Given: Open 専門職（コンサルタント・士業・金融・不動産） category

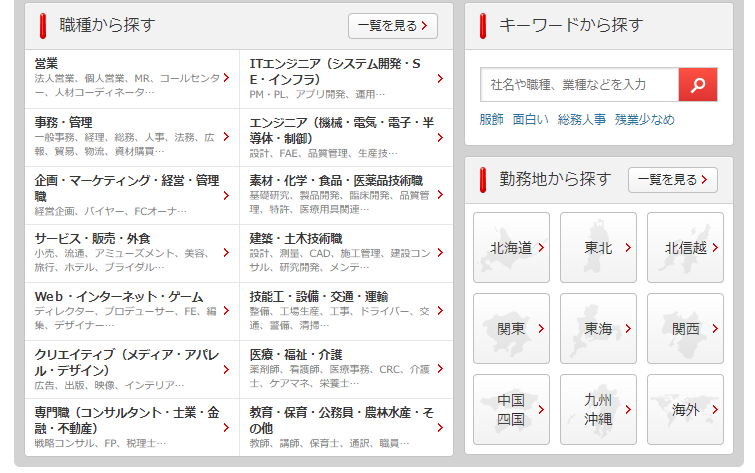Looking at the screenshot, I should coord(132,427).
